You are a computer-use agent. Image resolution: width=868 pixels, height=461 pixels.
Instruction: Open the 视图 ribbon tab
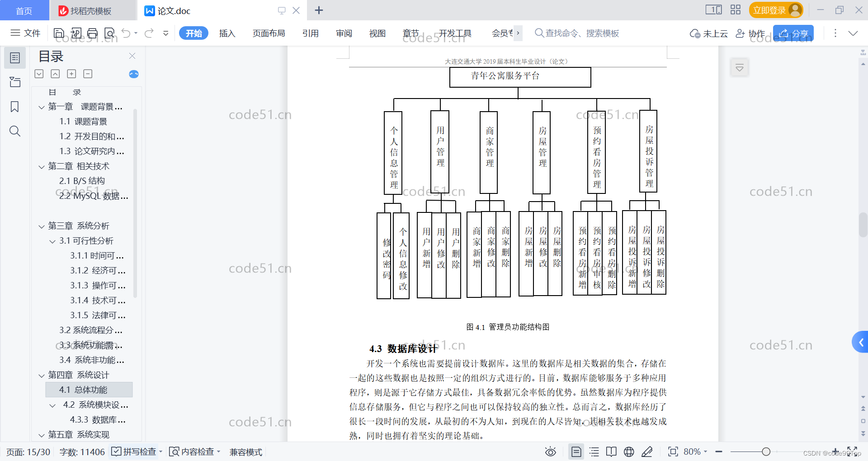377,33
